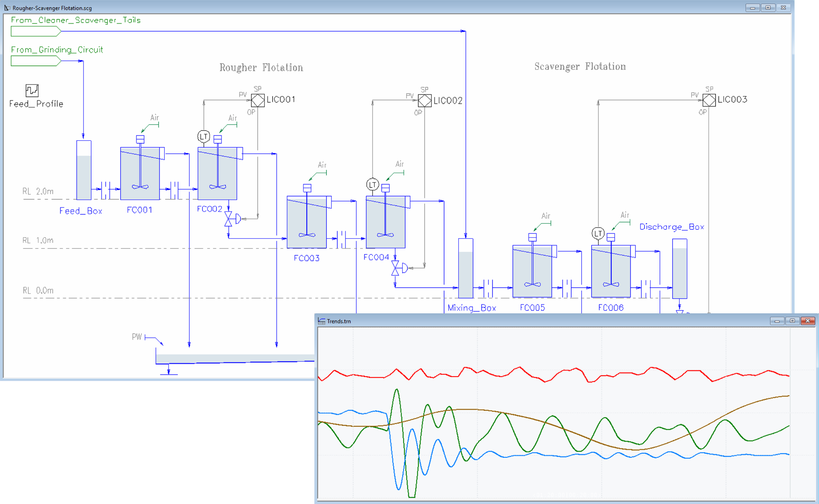The height and width of the screenshot is (504, 819).
Task: Click the Rougher Flotation heading text
Action: [x=261, y=68]
